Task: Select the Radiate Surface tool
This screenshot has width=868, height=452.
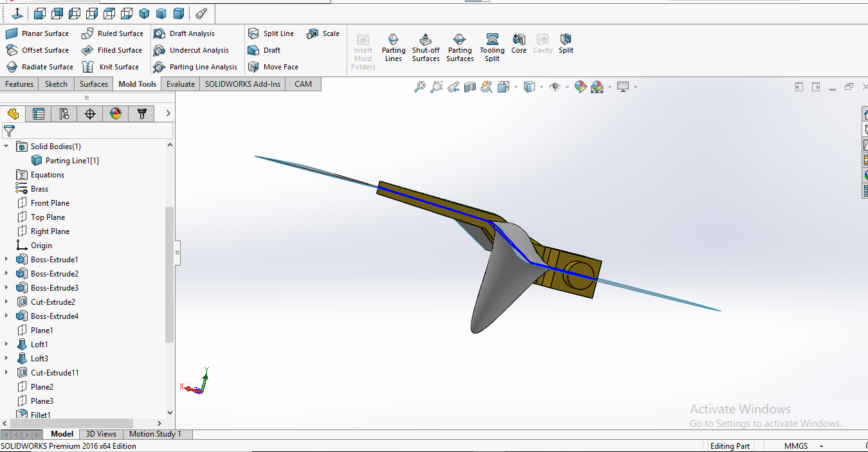Action: pos(40,67)
